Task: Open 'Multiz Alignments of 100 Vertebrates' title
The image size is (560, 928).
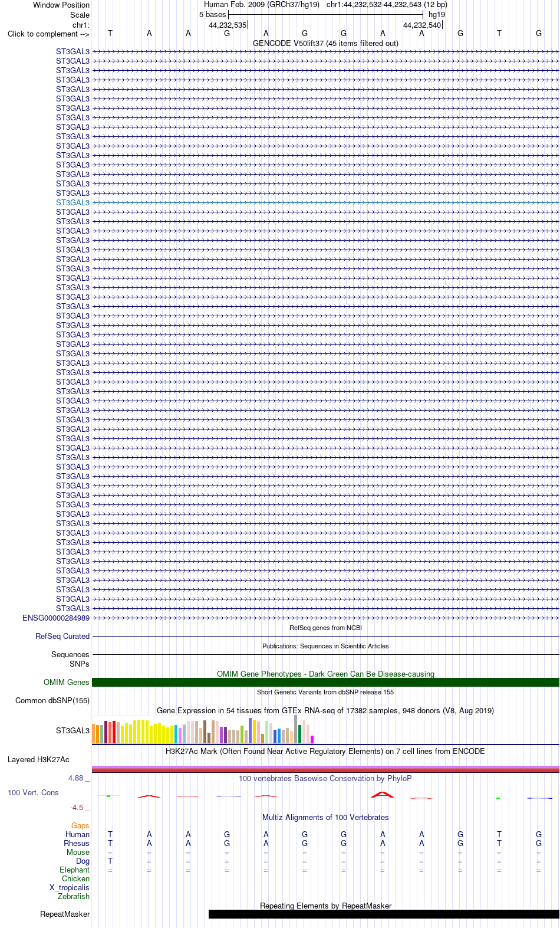Action: (x=325, y=817)
